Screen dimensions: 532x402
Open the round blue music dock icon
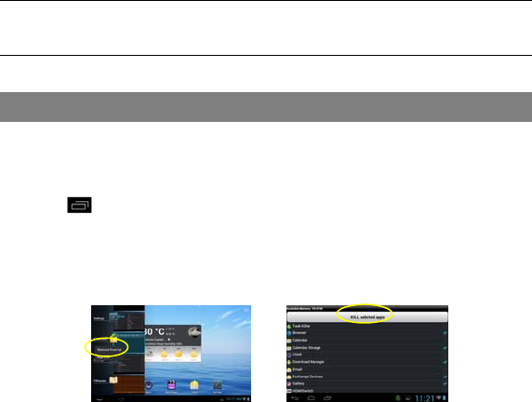pos(149,385)
